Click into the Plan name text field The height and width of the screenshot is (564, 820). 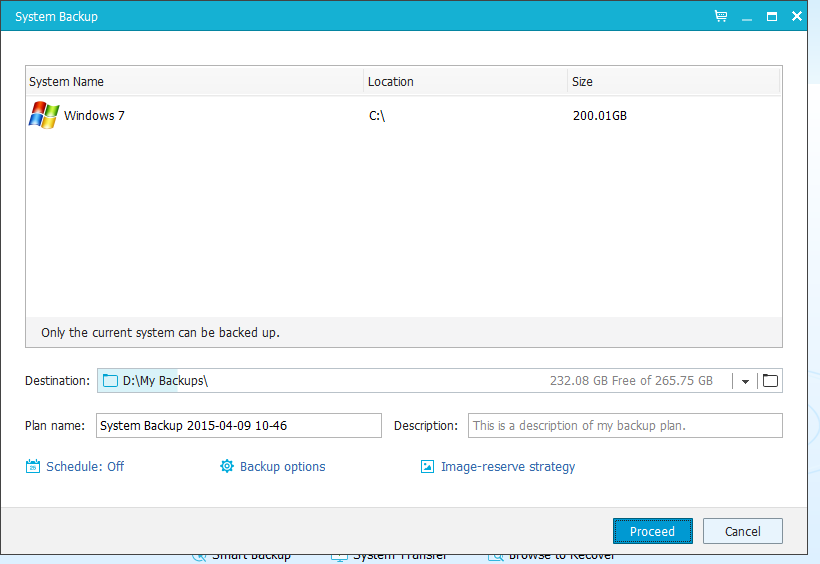(x=238, y=426)
